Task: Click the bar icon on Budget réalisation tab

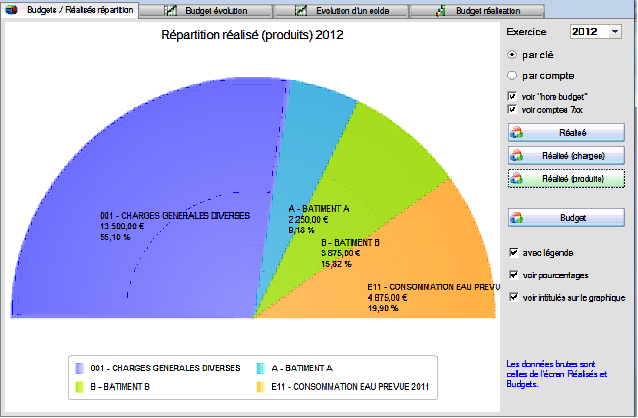Action: pyautogui.click(x=443, y=10)
